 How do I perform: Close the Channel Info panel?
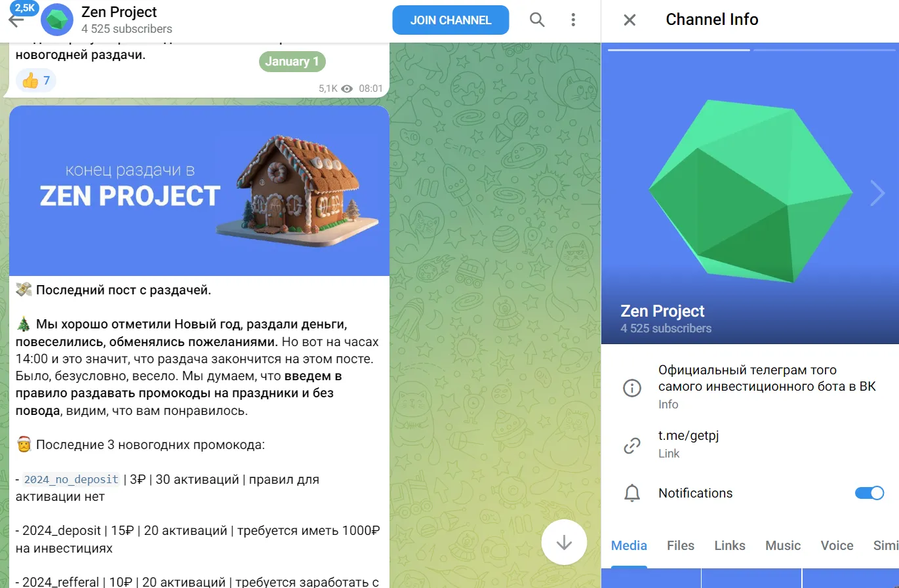[x=629, y=20]
